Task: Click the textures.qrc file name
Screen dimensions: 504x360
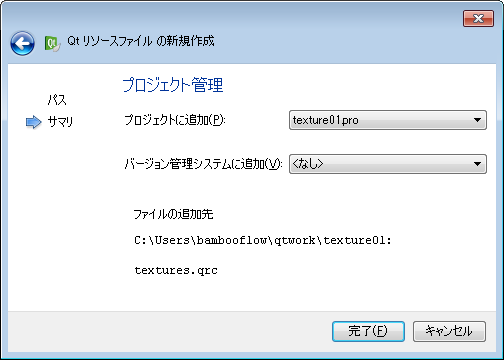Action: [x=176, y=270]
